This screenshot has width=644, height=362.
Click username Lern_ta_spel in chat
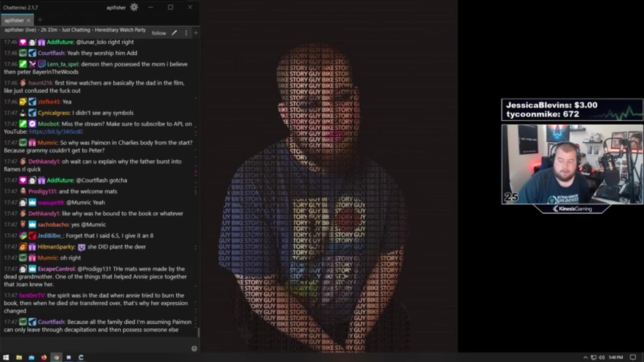pos(63,64)
